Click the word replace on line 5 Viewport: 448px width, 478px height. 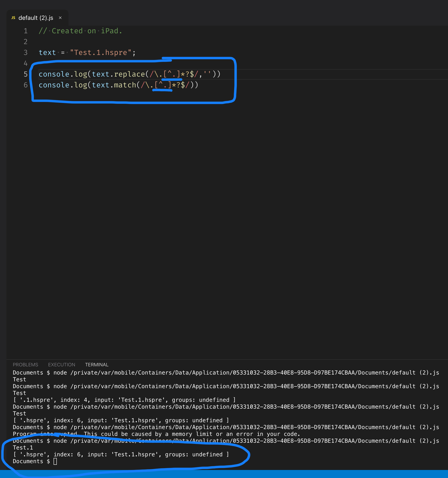[129, 74]
